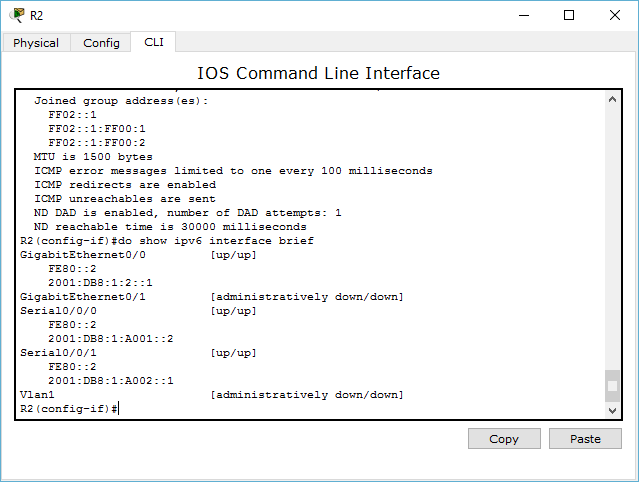Click 'ICMP redirects are enabled' line
Image resolution: width=639 pixels, height=482 pixels.
coord(125,185)
